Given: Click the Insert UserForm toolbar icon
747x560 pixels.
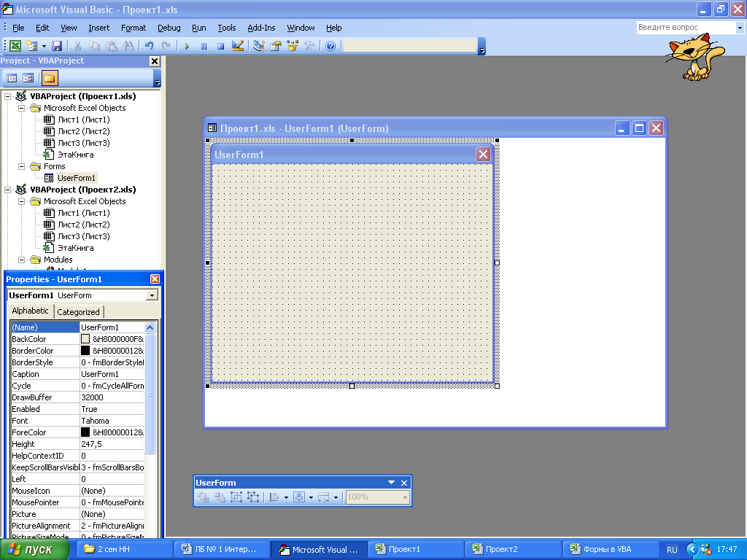Looking at the screenshot, I should (32, 46).
